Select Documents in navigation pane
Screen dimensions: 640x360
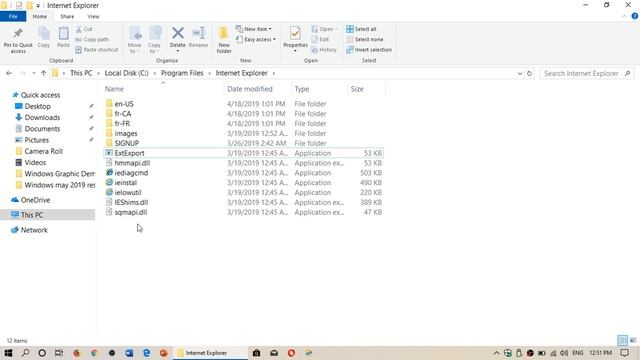(x=42, y=129)
